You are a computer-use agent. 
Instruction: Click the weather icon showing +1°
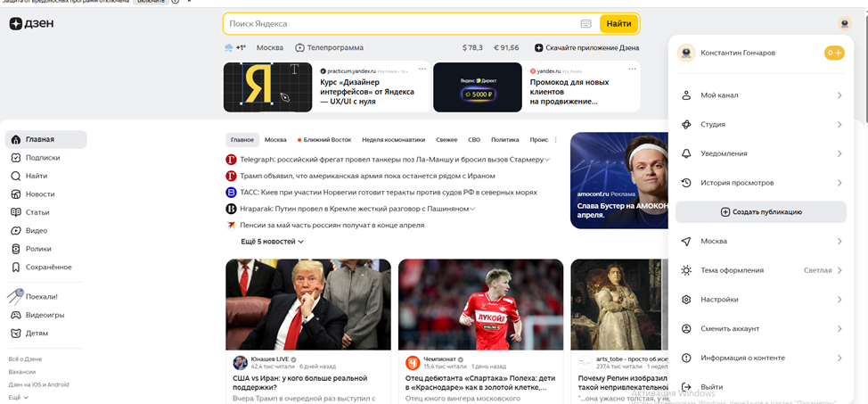[x=229, y=47]
